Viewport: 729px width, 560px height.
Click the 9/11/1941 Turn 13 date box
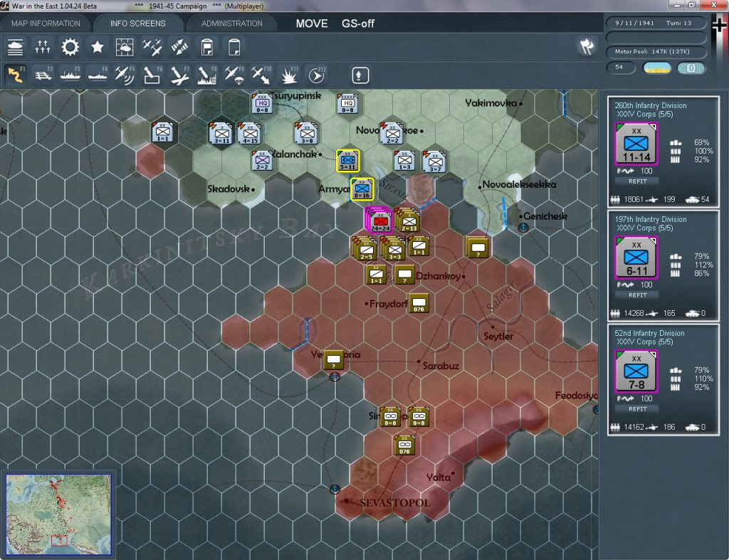[x=655, y=23]
